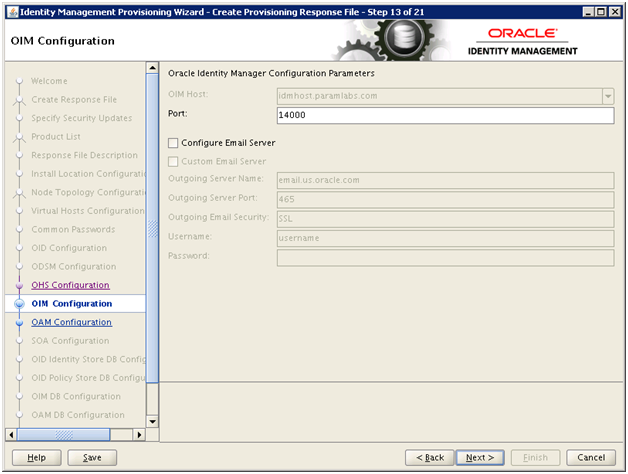Go back with the Back button
Screen dimensions: 628x474
click(x=430, y=458)
